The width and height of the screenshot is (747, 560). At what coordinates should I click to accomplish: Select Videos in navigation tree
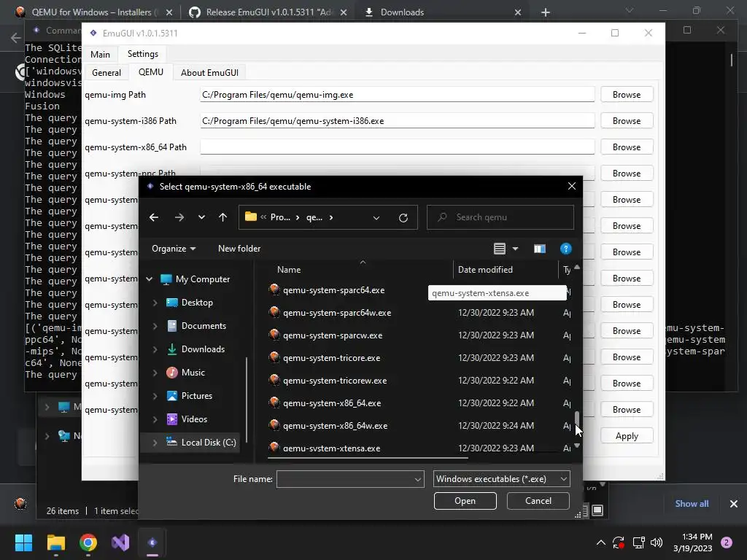[x=194, y=419]
